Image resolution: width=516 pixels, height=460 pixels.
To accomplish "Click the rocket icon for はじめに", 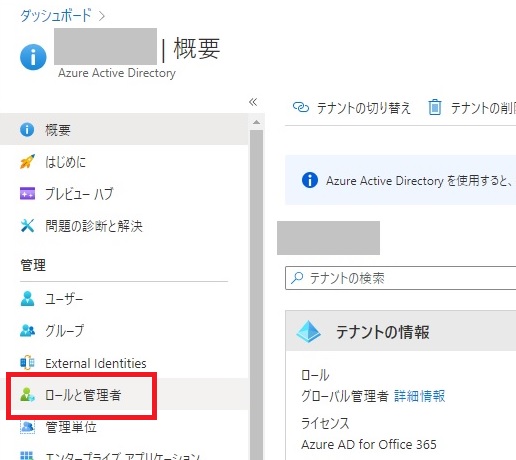I will coord(27,162).
